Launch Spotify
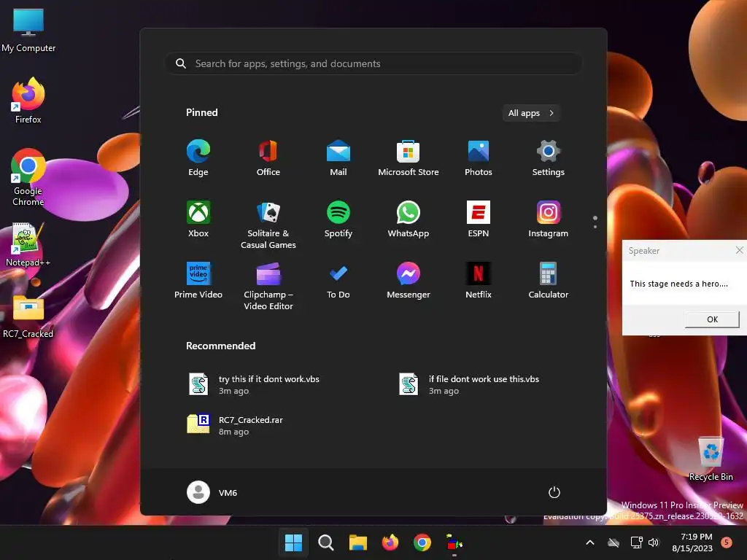 tap(338, 219)
